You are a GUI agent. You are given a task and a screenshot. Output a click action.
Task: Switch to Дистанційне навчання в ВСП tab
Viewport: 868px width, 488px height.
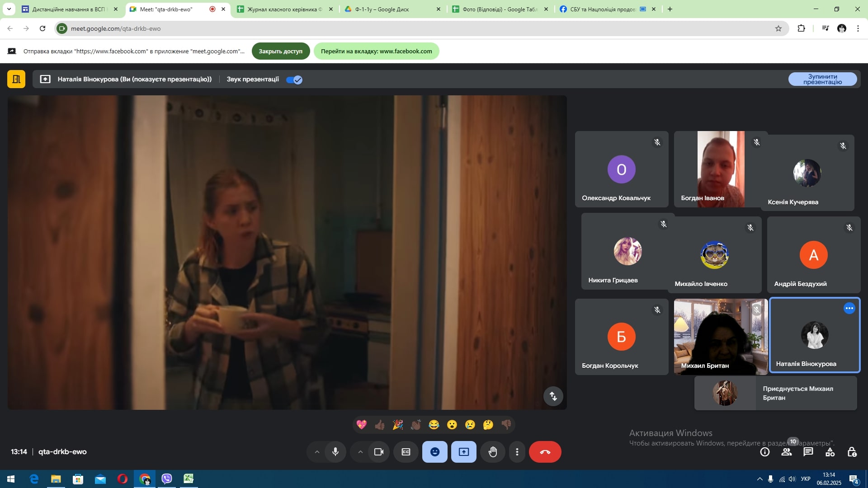click(x=70, y=9)
